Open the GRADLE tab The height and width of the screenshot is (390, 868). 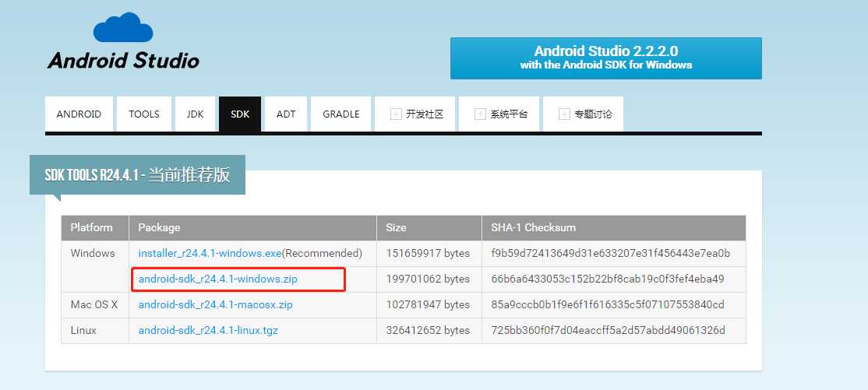[341, 114]
